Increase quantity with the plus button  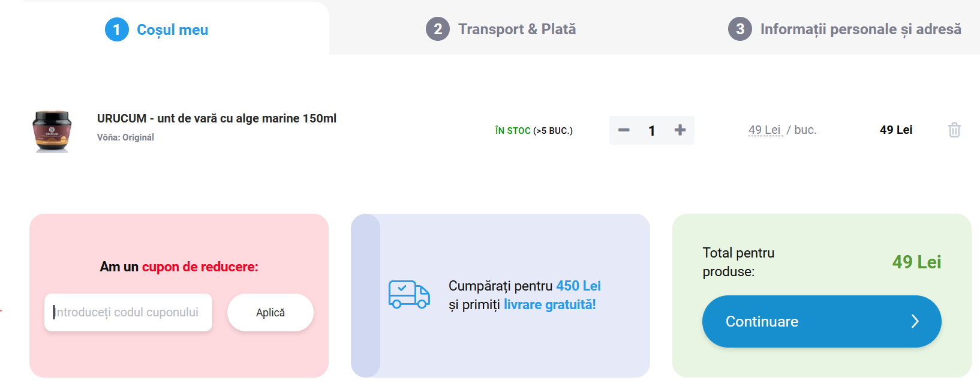pos(680,130)
